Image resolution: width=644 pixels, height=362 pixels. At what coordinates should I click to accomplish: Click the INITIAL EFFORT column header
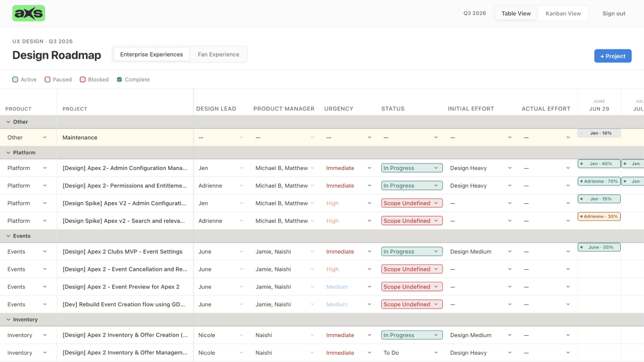pyautogui.click(x=471, y=109)
